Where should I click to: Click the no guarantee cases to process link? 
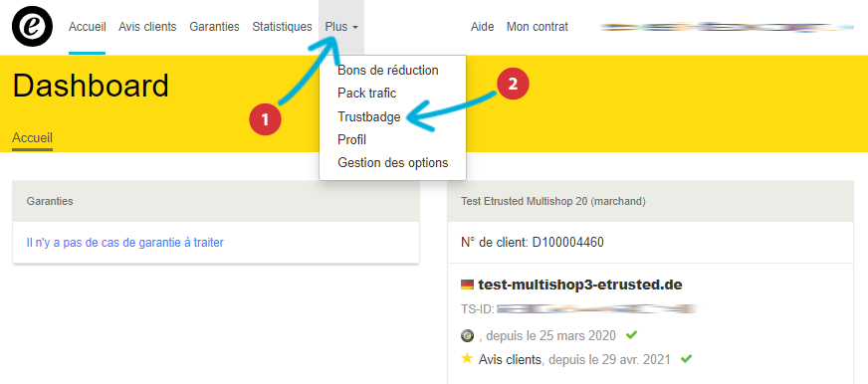[125, 243]
